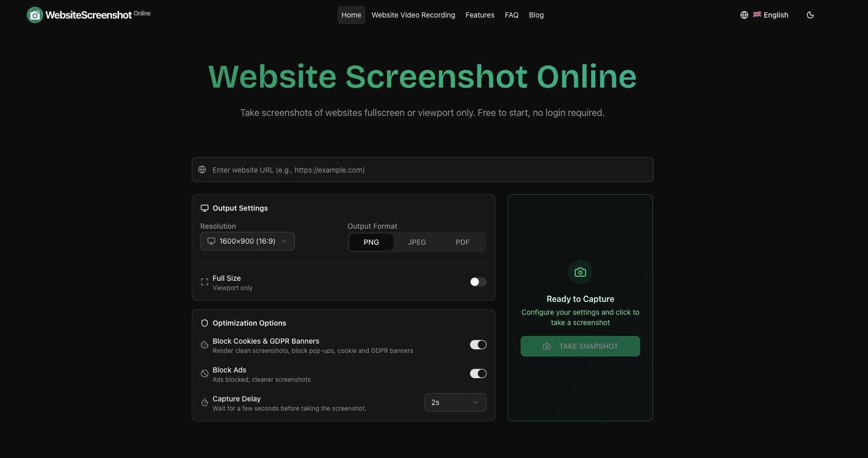Open the FAQ nav link

coord(512,15)
